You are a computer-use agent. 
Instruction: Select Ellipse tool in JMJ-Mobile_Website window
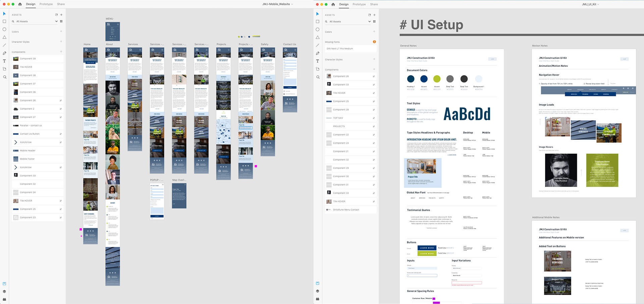pyautogui.click(x=4, y=29)
